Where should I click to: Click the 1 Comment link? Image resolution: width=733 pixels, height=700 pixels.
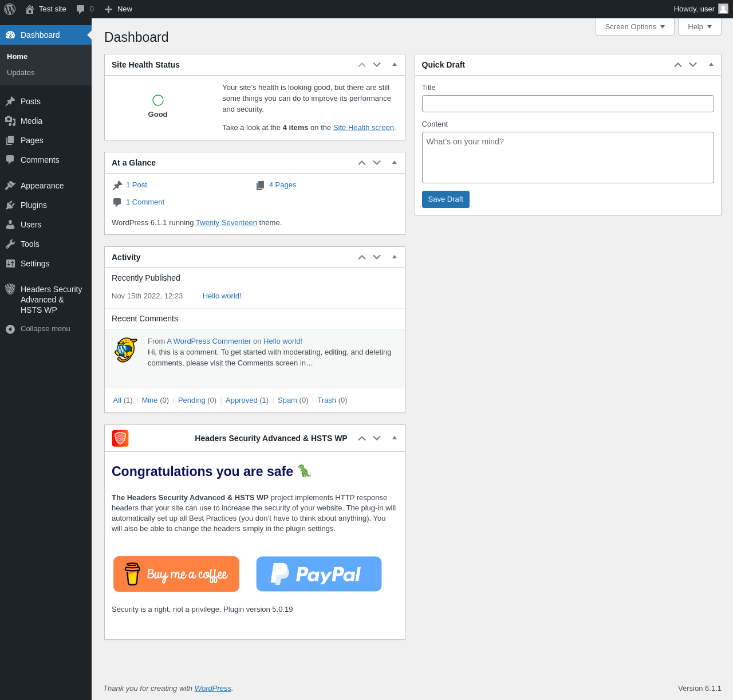pyautogui.click(x=145, y=202)
